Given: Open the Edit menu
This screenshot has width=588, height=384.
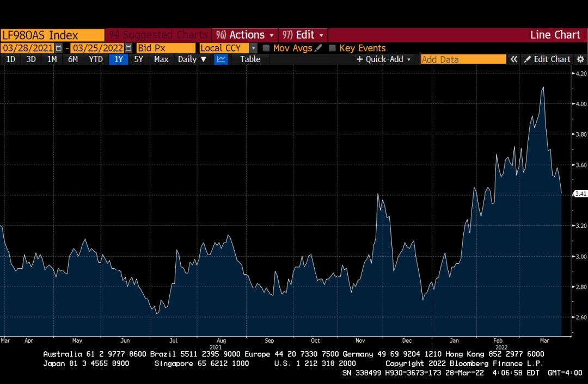Looking at the screenshot, I should point(303,35).
